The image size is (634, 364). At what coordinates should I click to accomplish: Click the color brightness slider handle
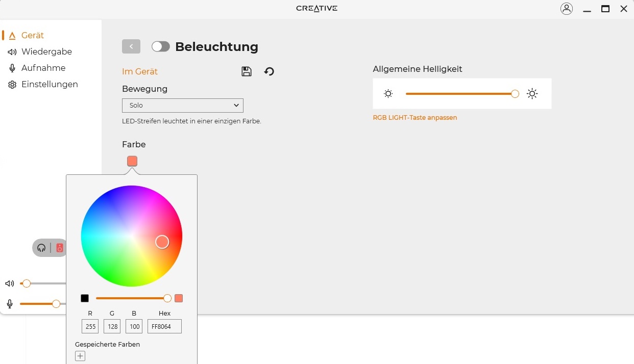point(167,298)
